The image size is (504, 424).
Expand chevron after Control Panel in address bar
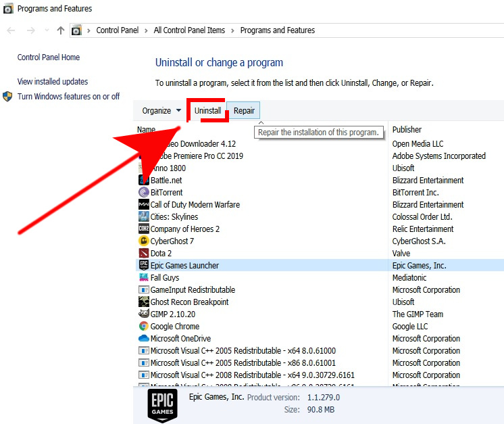pyautogui.click(x=146, y=30)
